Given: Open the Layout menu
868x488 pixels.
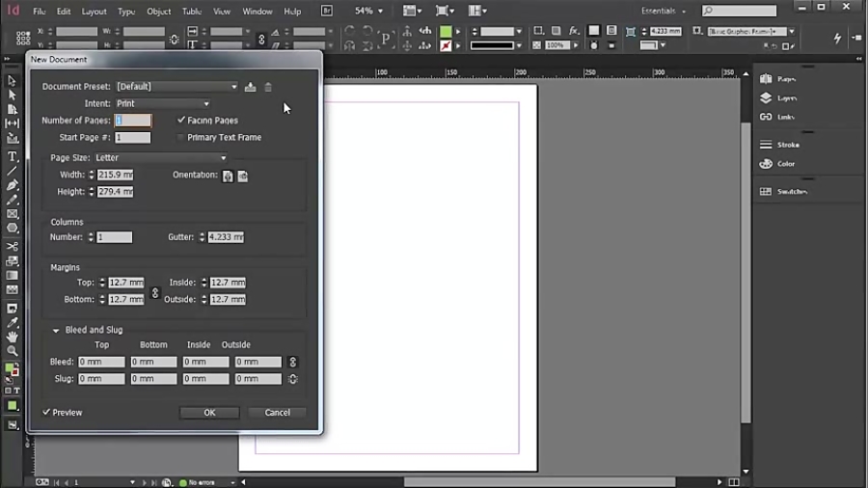Looking at the screenshot, I should tap(95, 11).
